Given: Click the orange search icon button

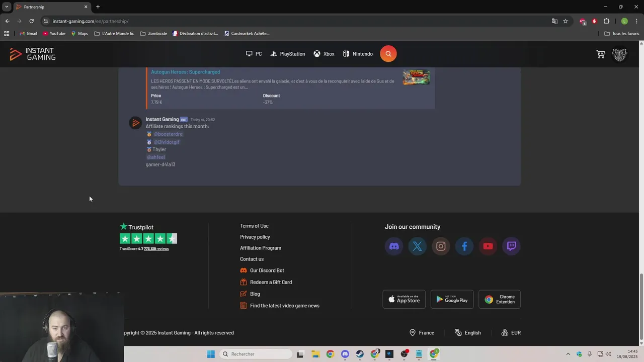Looking at the screenshot, I should tap(388, 54).
